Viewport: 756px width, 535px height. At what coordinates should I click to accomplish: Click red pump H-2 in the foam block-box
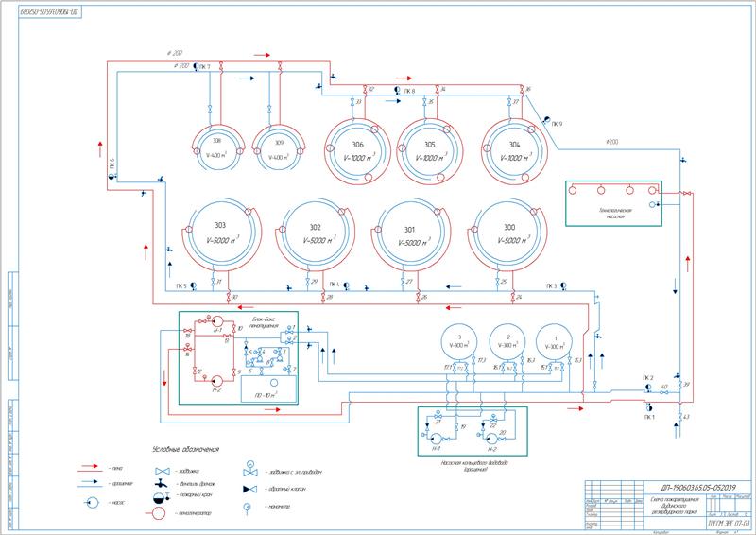[x=216, y=381]
